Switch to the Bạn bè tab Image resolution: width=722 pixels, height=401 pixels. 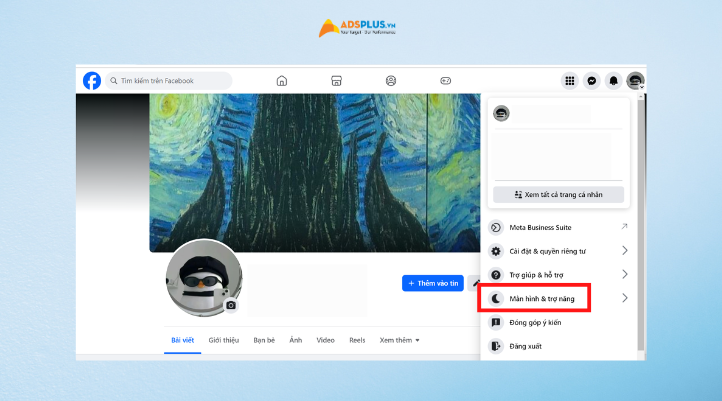click(264, 340)
